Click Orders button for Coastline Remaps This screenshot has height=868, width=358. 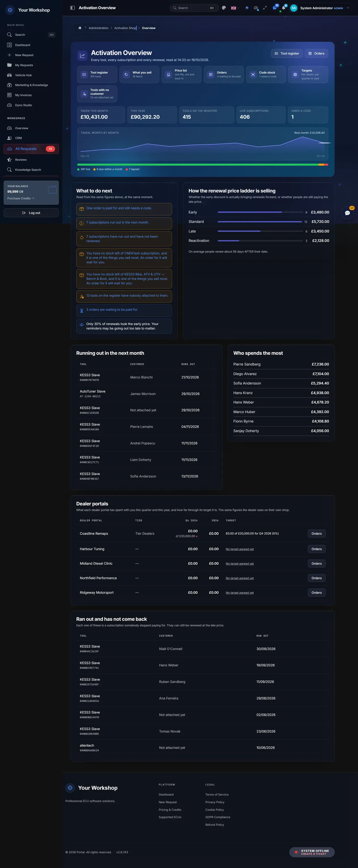coord(317,533)
